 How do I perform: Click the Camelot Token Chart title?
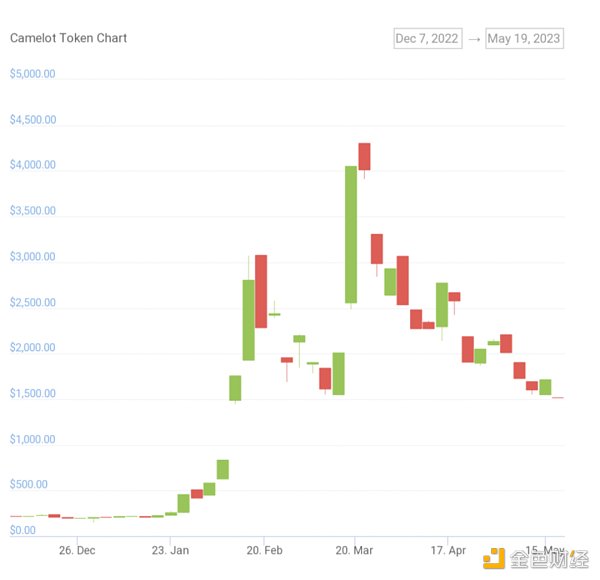pyautogui.click(x=68, y=38)
